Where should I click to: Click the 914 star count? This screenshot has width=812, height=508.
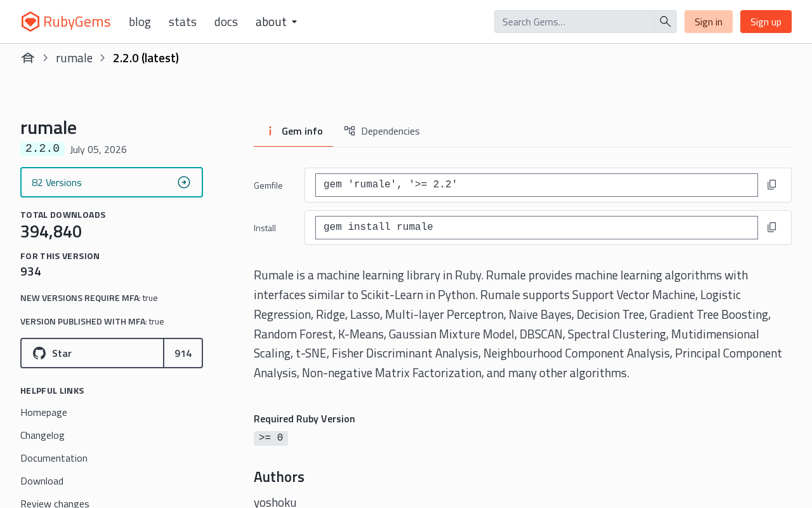point(183,353)
